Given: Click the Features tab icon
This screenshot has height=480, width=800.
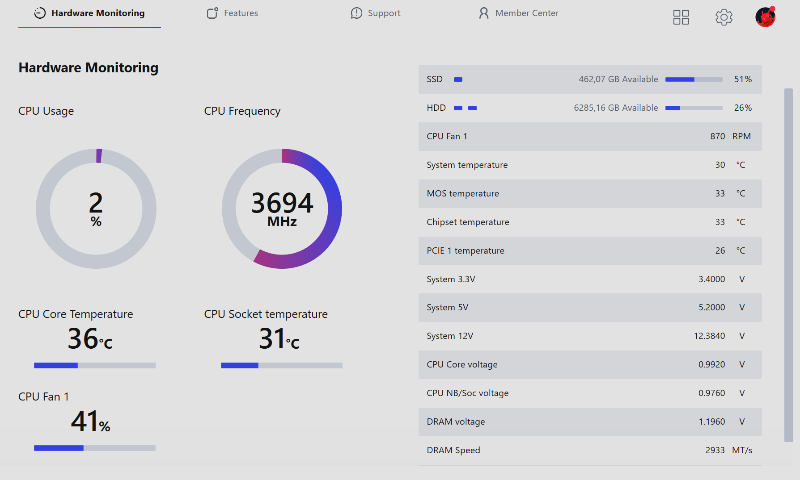Looking at the screenshot, I should pos(212,14).
